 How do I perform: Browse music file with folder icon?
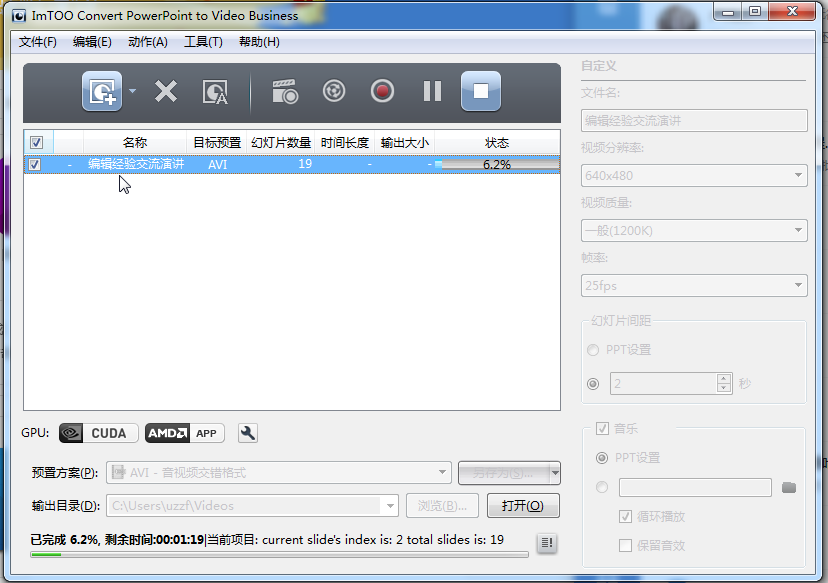tap(789, 487)
